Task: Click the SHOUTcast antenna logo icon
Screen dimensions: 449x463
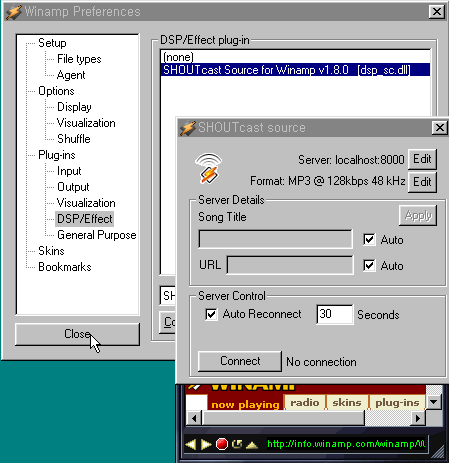Action: [208, 168]
